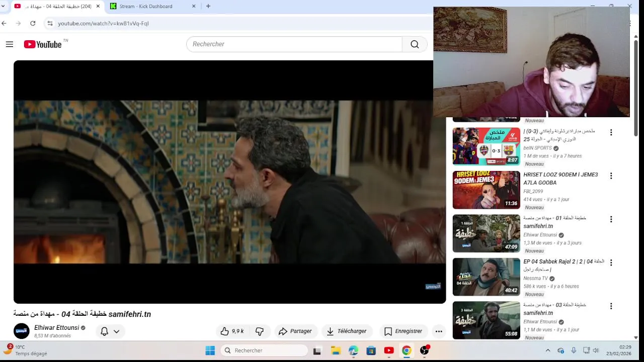Open Task View on taskbar
The image size is (644, 362).
click(x=317, y=350)
